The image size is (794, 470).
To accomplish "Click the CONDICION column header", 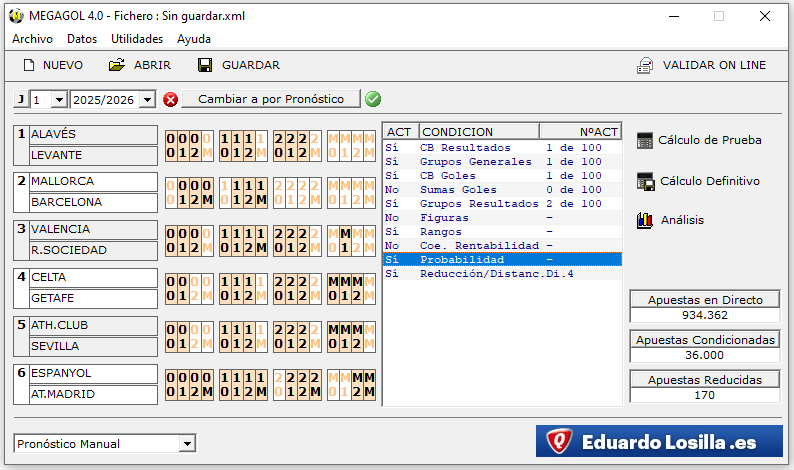I will click(x=479, y=132).
